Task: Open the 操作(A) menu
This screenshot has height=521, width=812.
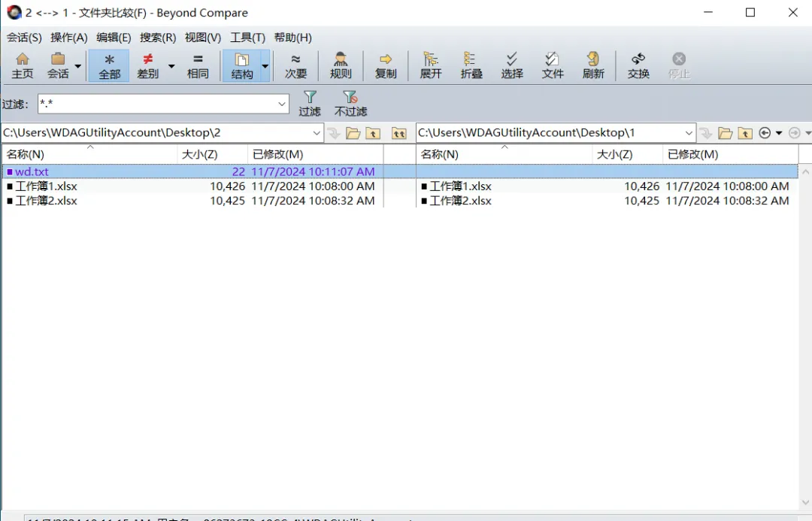Action: click(69, 38)
